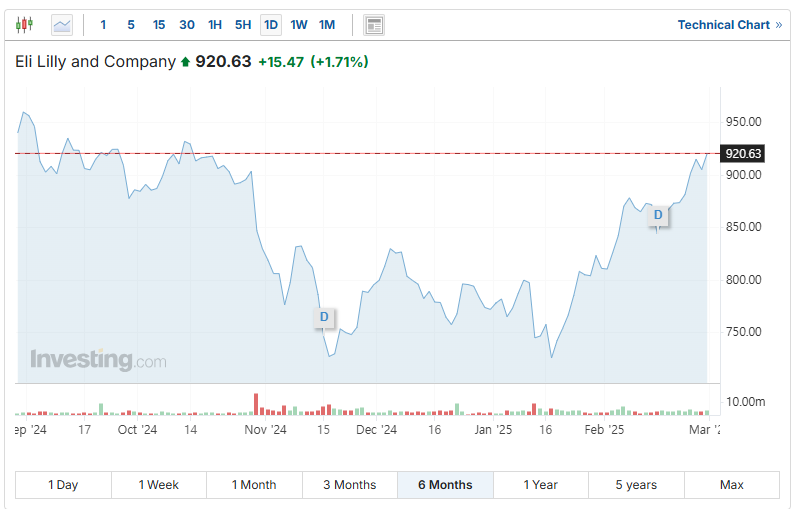Viewport: 795px width, 509px height.
Task: Select the 1W interval
Action: [299, 25]
